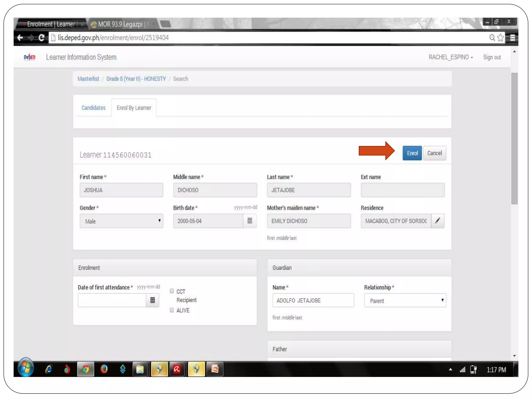
Task: Open the RACHEL_ESPINO user menu
Action: pos(450,57)
